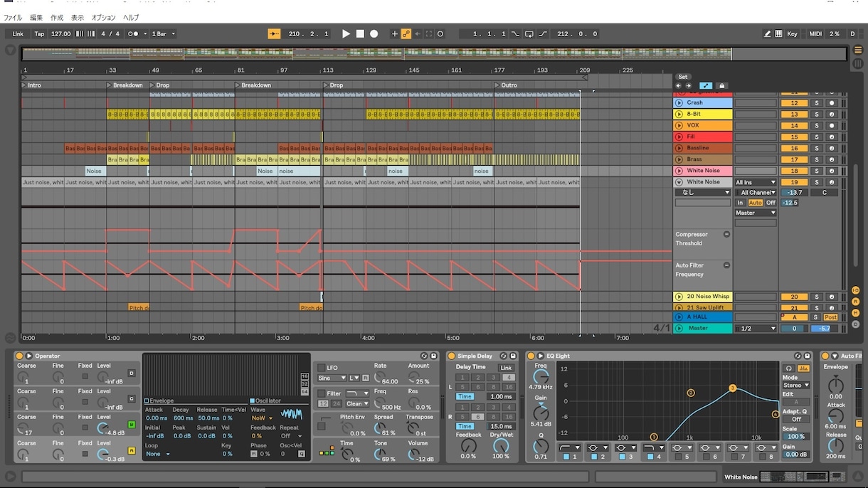Jump to previous locator arrow
The height and width of the screenshot is (488, 868).
pyautogui.click(x=679, y=85)
